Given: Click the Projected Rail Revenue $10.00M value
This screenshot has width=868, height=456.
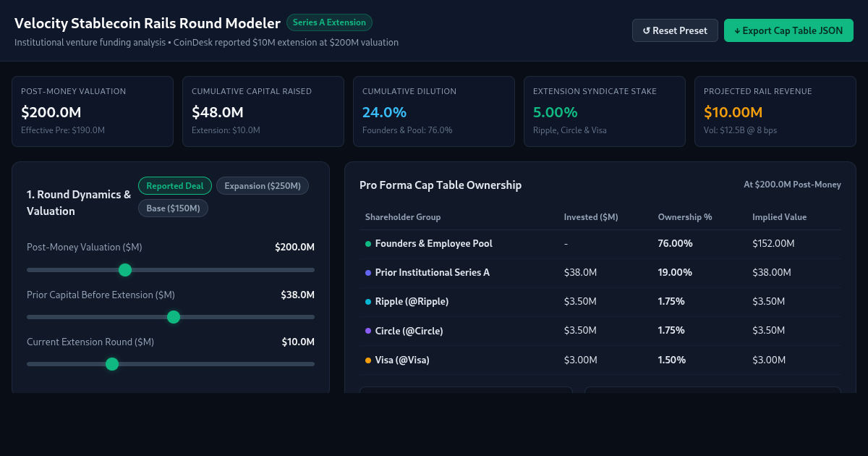Looking at the screenshot, I should (x=733, y=112).
